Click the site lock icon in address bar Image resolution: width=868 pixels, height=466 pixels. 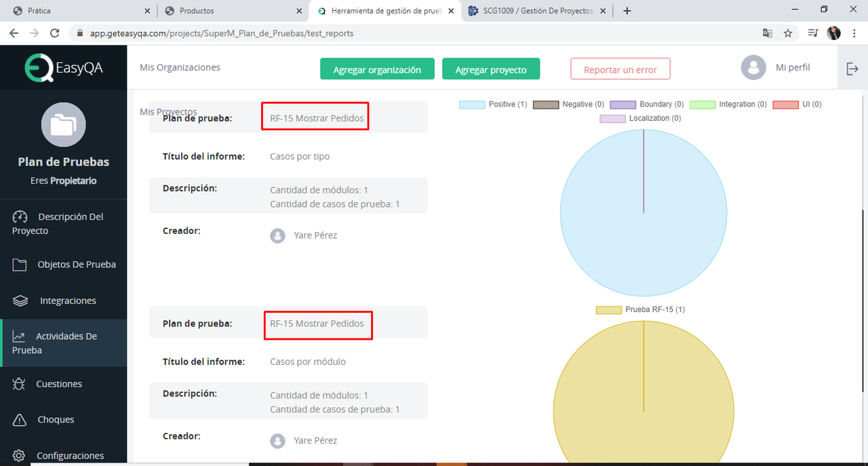(x=79, y=33)
